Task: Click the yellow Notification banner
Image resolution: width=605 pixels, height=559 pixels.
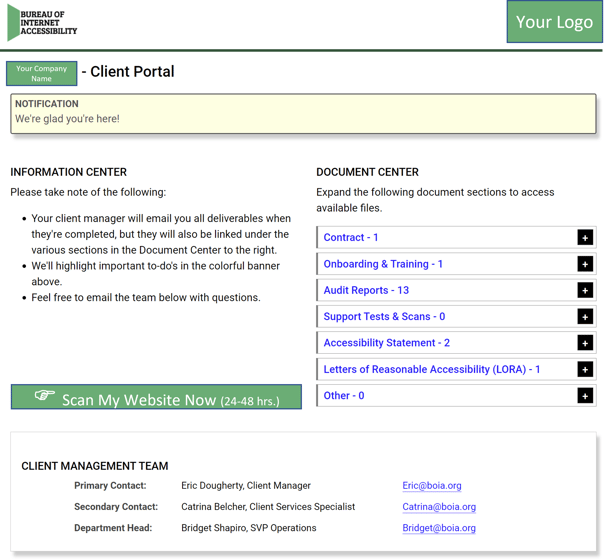Action: pyautogui.click(x=303, y=113)
